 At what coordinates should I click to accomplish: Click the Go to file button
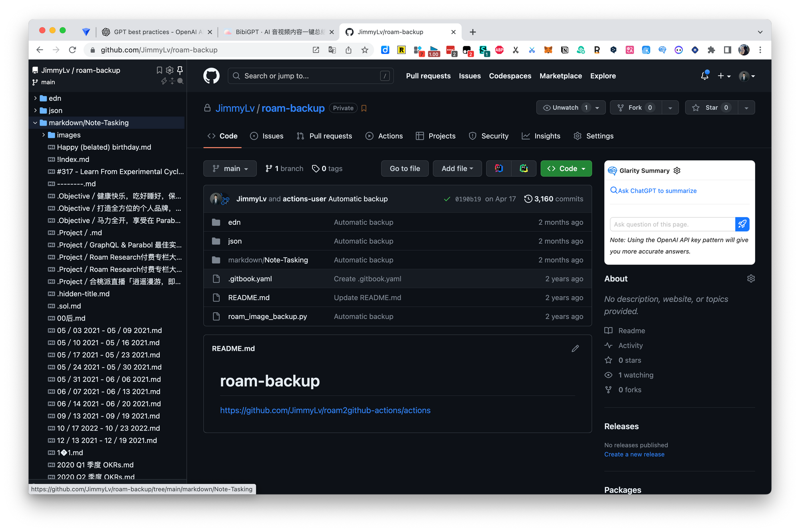click(405, 168)
